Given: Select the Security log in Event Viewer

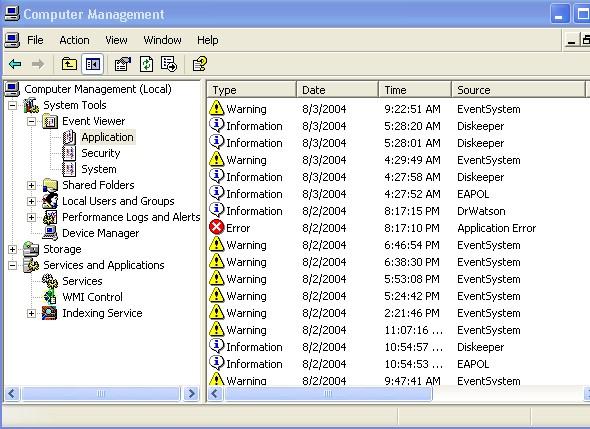Looking at the screenshot, I should click(100, 153).
